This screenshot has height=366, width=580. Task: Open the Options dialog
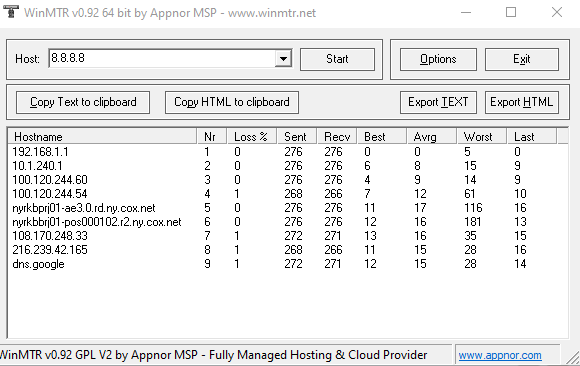pyautogui.click(x=438, y=59)
